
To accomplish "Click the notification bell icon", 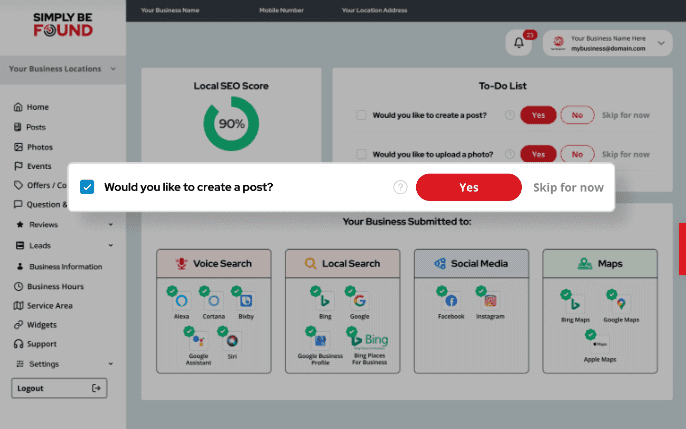I will (519, 42).
